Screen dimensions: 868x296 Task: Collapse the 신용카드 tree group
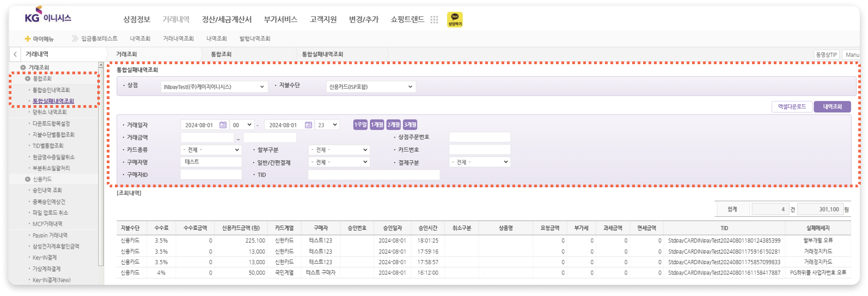coord(28,179)
